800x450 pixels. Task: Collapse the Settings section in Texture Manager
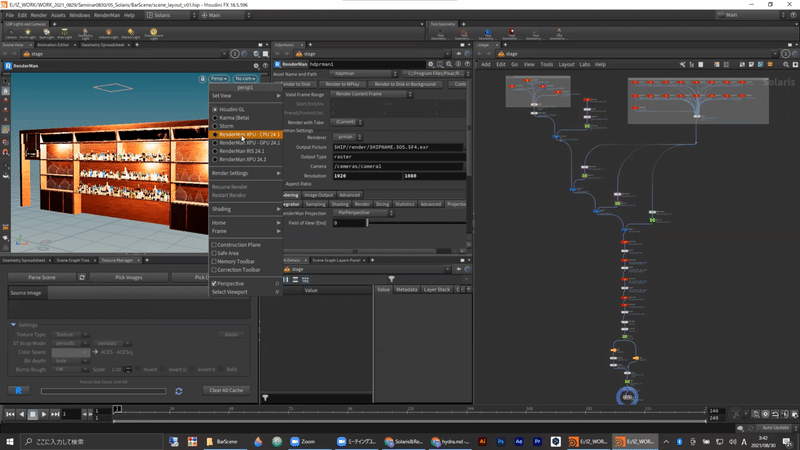14,324
